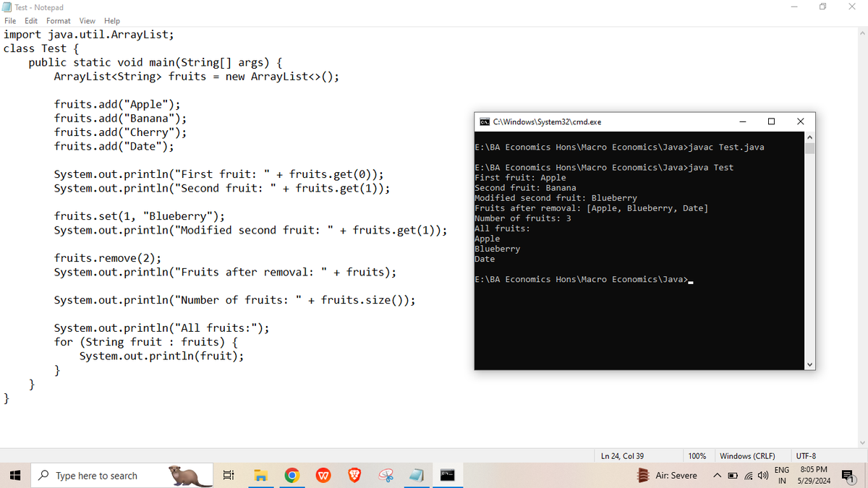
Task: Launch Brave browser from the taskbar
Action: pos(354,476)
